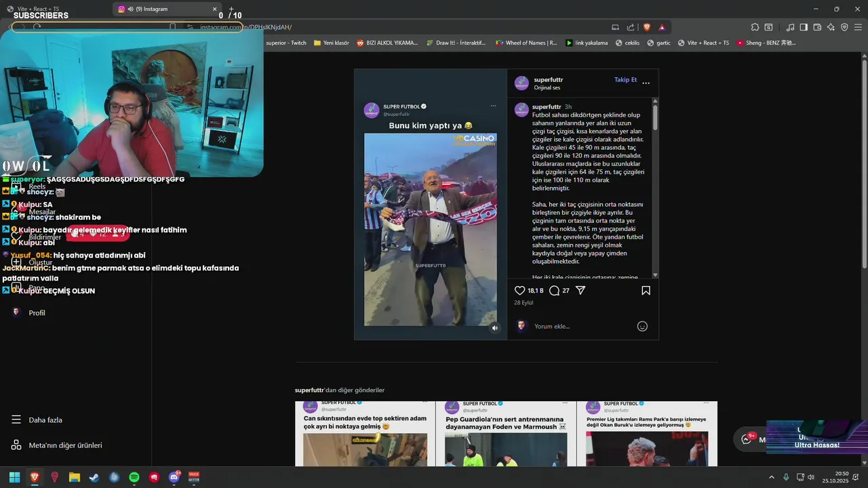
Task: Click the share page icon in address bar
Action: pyautogui.click(x=631, y=27)
